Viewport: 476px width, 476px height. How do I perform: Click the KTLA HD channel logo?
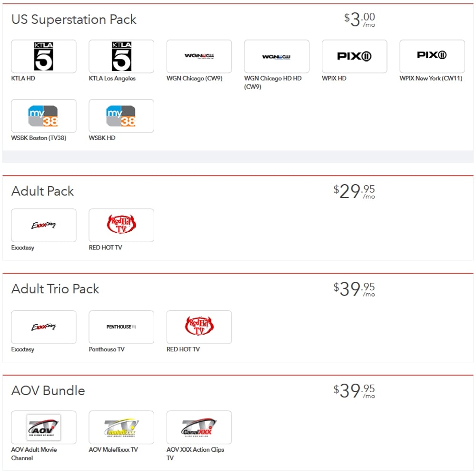pyautogui.click(x=43, y=56)
